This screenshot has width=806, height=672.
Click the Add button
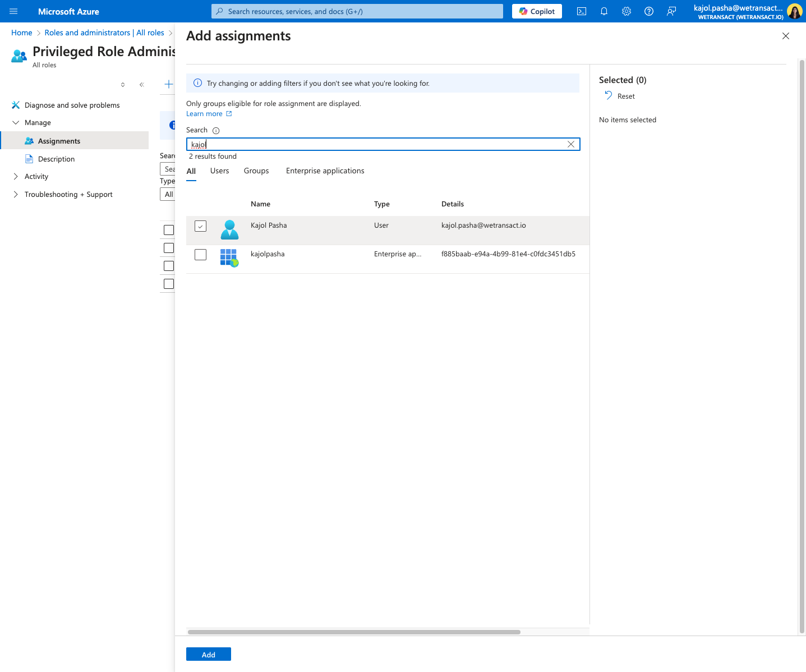209,654
